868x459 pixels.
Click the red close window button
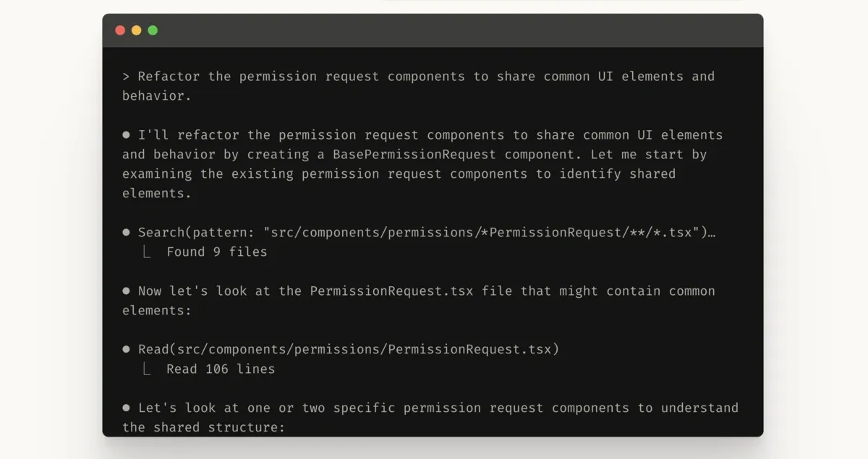120,30
